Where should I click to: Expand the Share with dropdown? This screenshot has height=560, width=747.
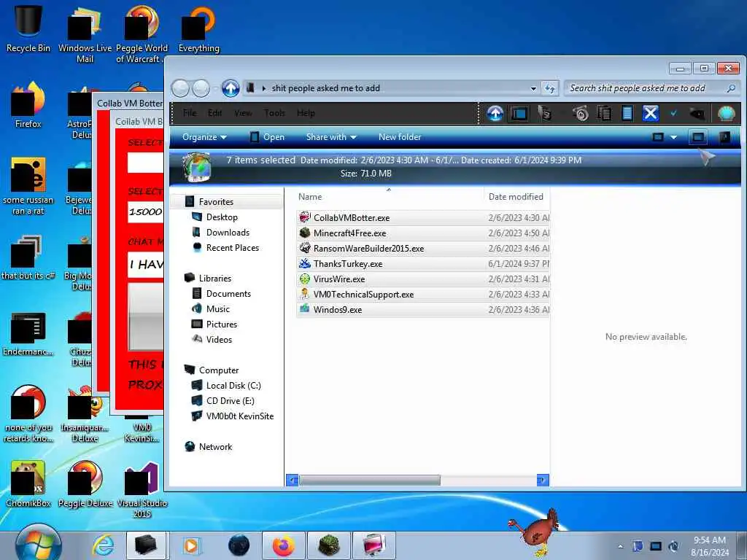point(331,137)
